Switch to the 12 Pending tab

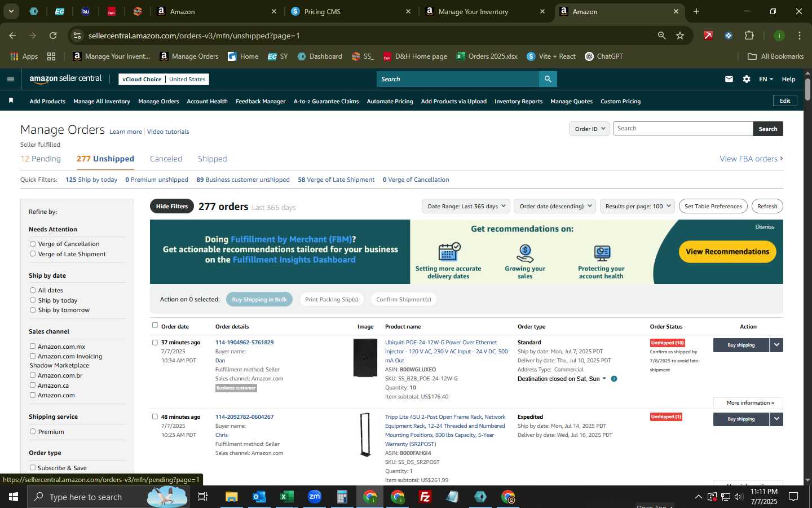tap(41, 159)
